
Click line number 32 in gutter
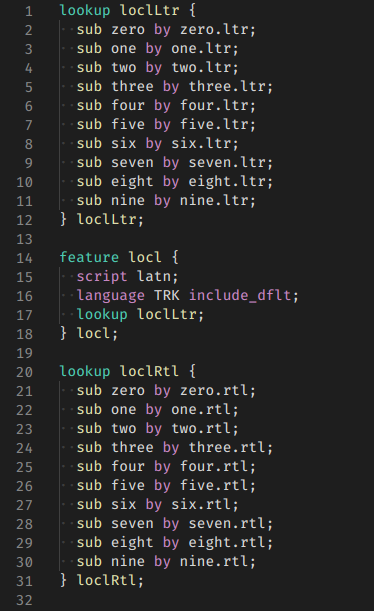[x=24, y=600]
